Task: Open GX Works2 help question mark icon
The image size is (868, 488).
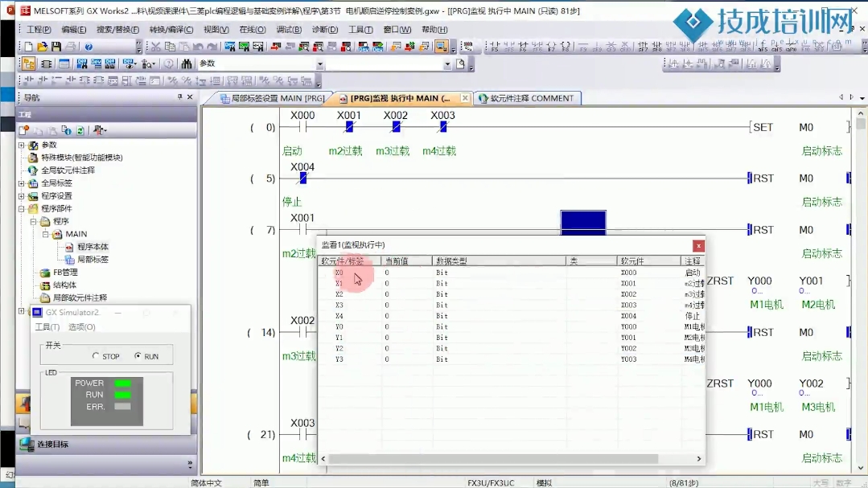Action: pos(88,47)
